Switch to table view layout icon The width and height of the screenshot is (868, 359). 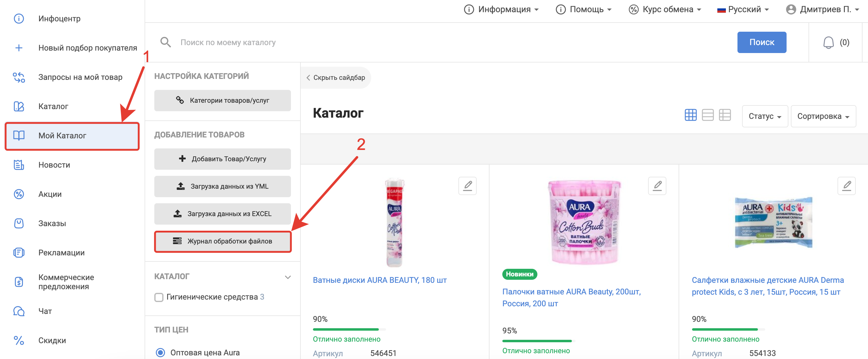724,115
